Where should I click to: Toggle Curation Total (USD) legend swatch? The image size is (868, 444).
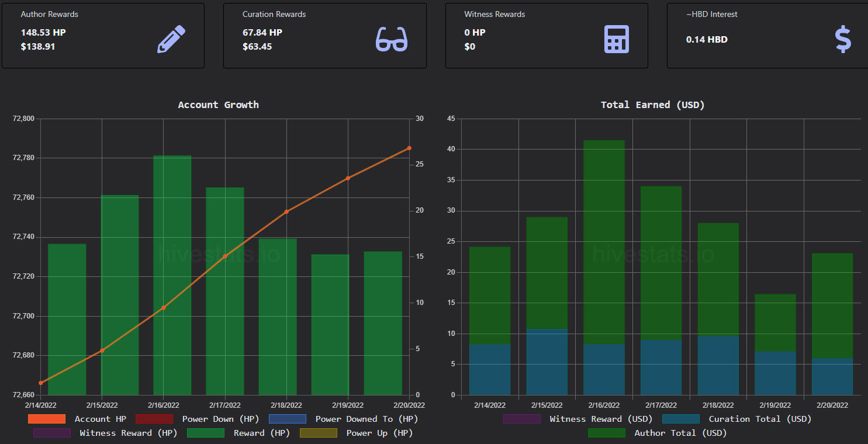coord(681,419)
